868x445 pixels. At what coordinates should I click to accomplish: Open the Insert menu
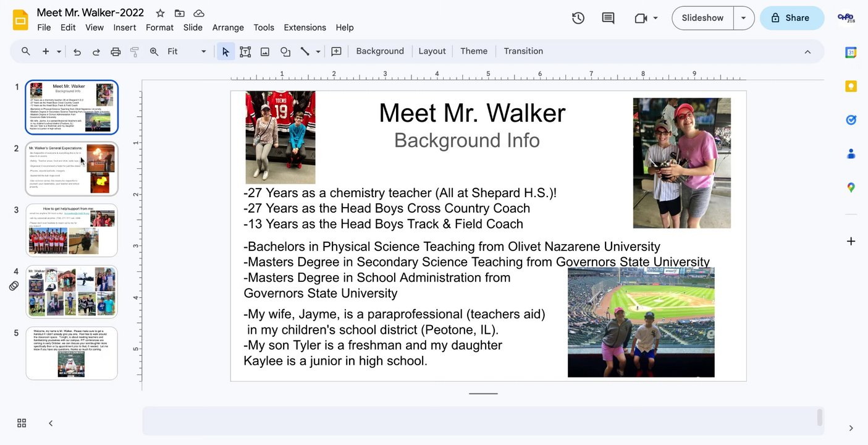tap(125, 27)
